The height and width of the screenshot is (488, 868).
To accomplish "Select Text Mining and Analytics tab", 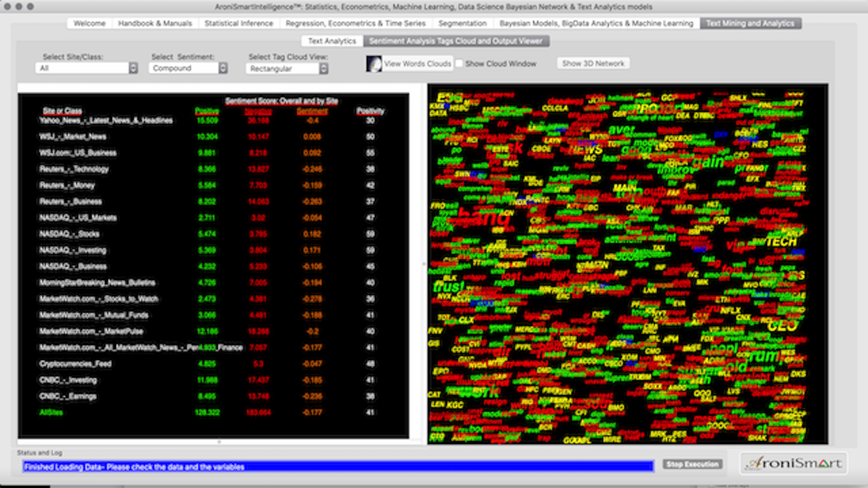I will (x=750, y=23).
